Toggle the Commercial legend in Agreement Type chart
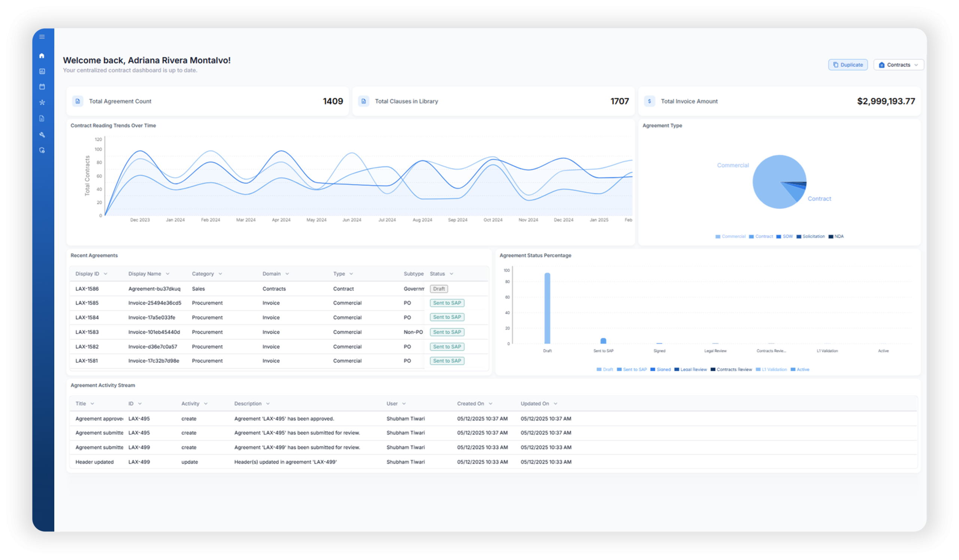Viewport: 959px width, 560px height. 730,237
